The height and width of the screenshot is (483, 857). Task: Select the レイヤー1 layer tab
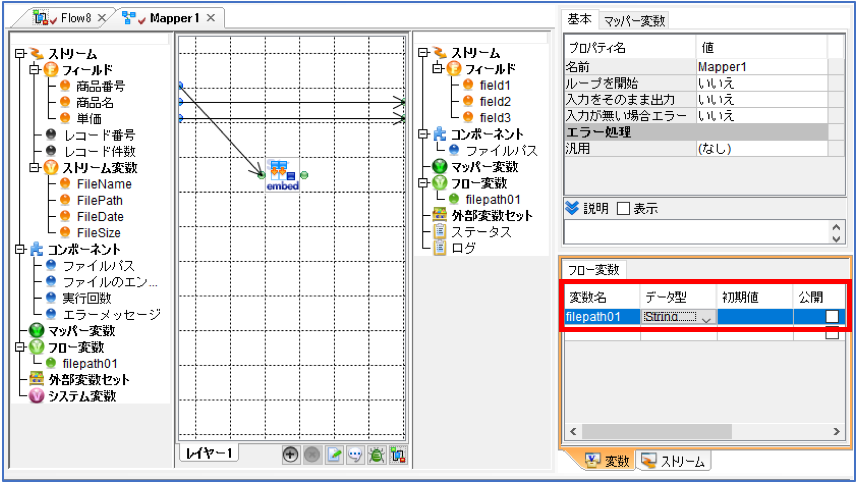(x=209, y=453)
